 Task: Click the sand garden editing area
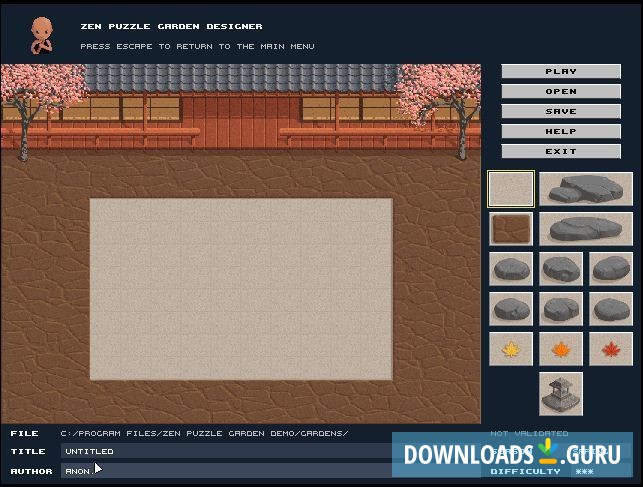coord(241,289)
